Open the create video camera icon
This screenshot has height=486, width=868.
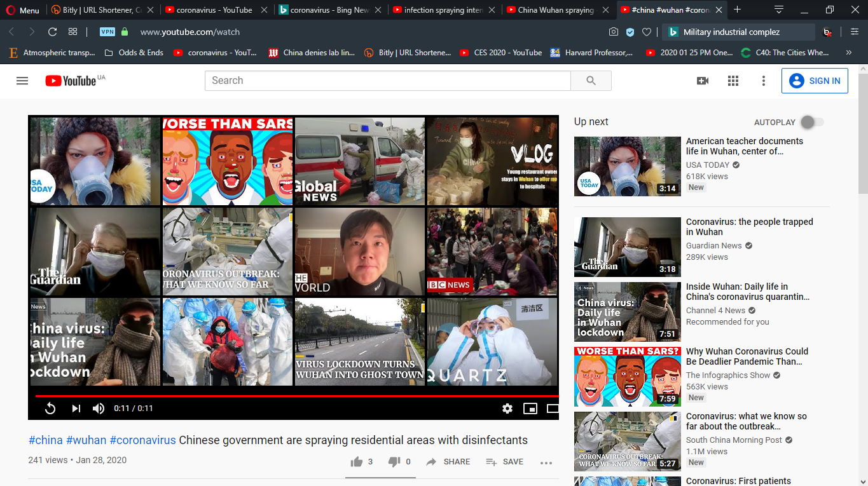click(x=703, y=81)
